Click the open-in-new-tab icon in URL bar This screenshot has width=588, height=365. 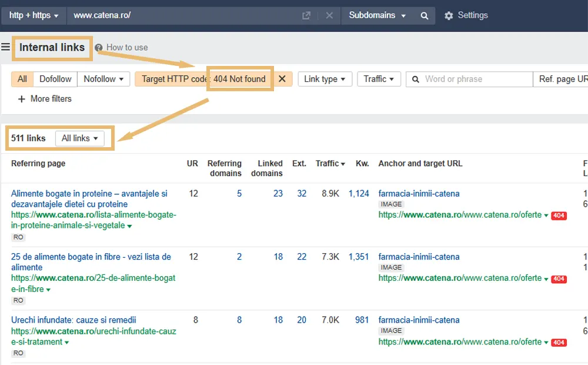pos(306,16)
